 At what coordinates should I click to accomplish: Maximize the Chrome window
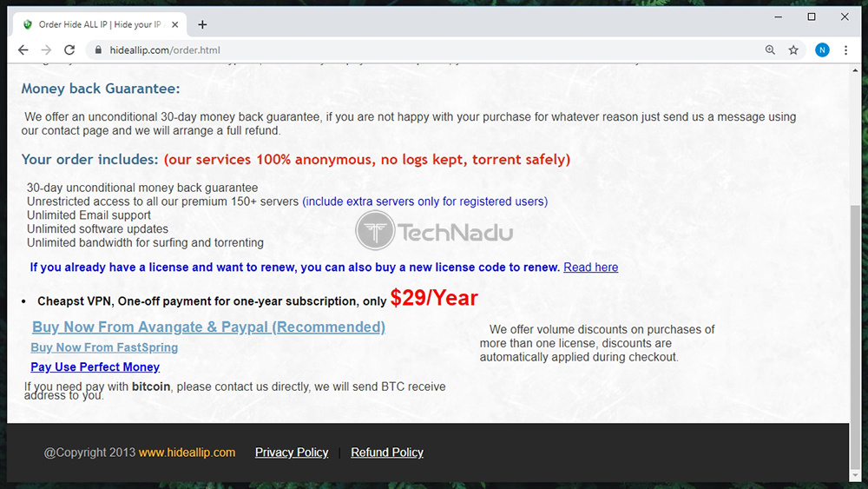[x=812, y=17]
